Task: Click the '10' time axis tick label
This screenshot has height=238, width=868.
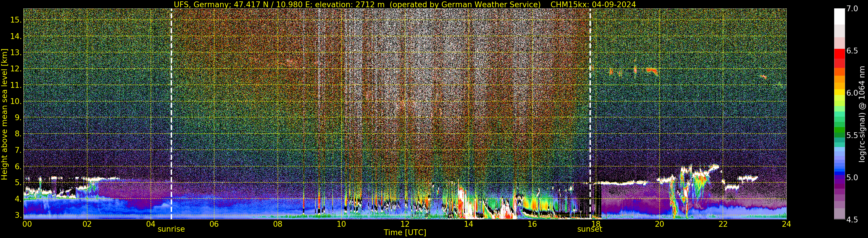Action: [341, 224]
